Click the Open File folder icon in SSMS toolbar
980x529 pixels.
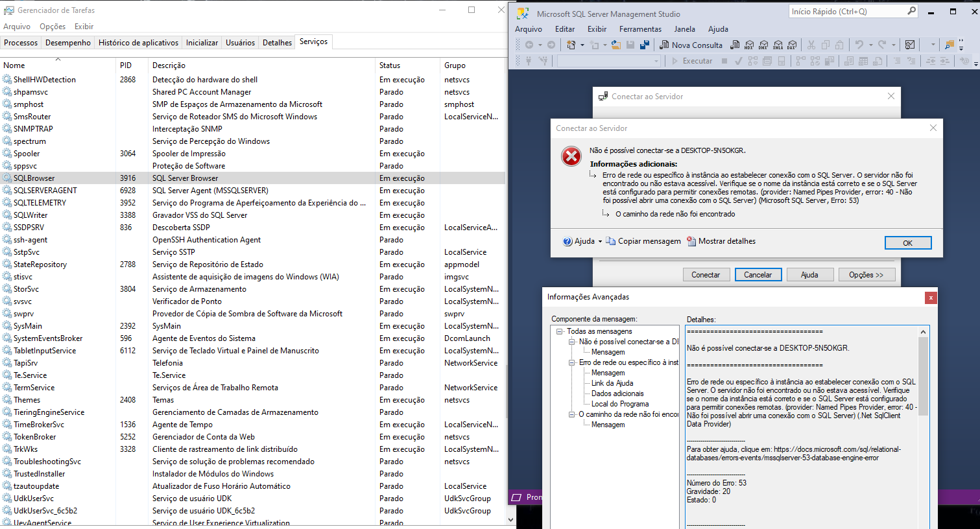pyautogui.click(x=615, y=45)
